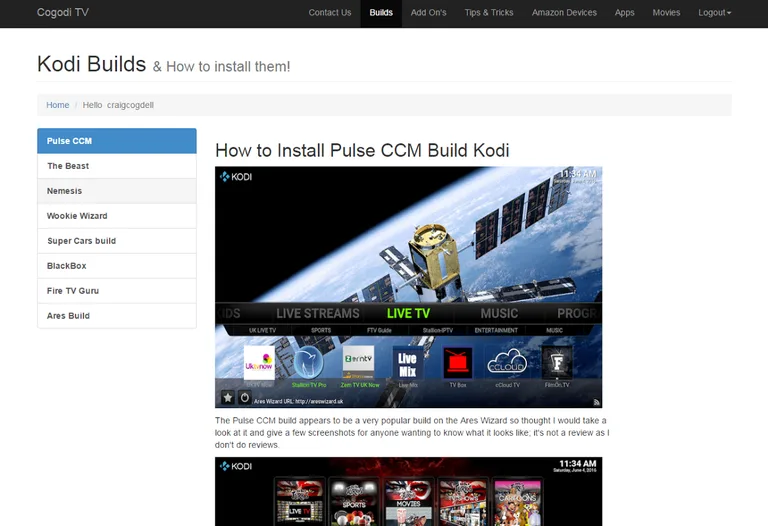Click the Hello craigcogdell breadcrumb text

point(118,105)
